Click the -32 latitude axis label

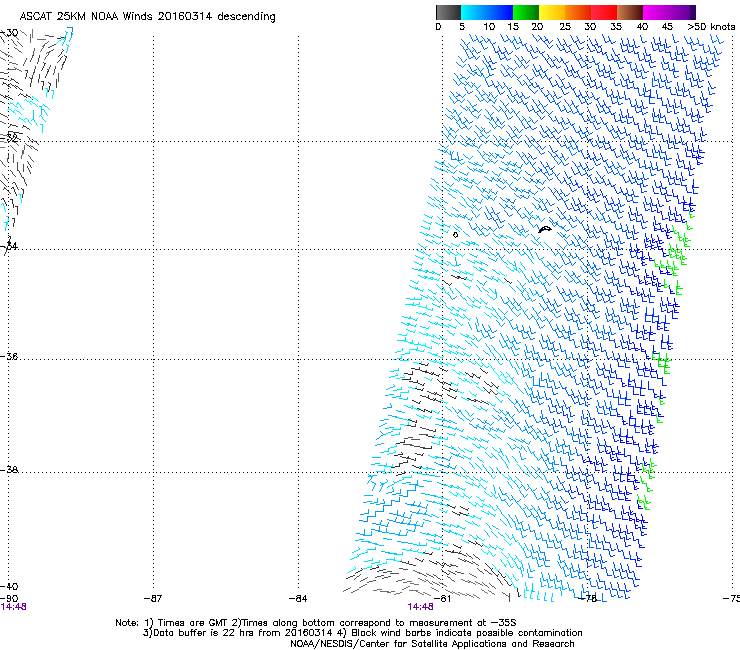(9, 138)
